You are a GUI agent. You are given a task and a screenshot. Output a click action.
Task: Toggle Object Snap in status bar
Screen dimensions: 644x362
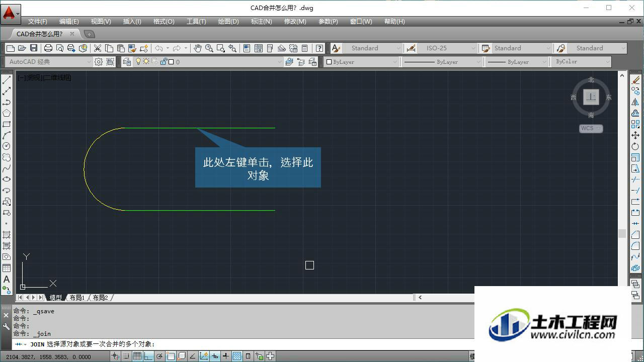pyautogui.click(x=171, y=356)
